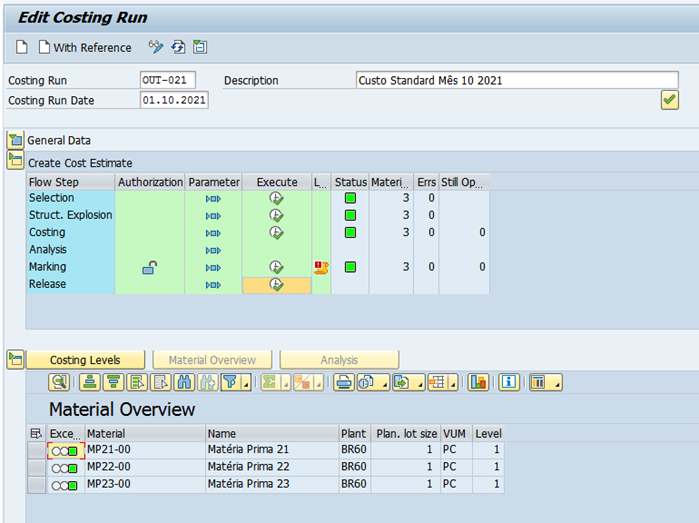Collapse the General Data section
Viewport: 699px width, 523px height.
15,140
